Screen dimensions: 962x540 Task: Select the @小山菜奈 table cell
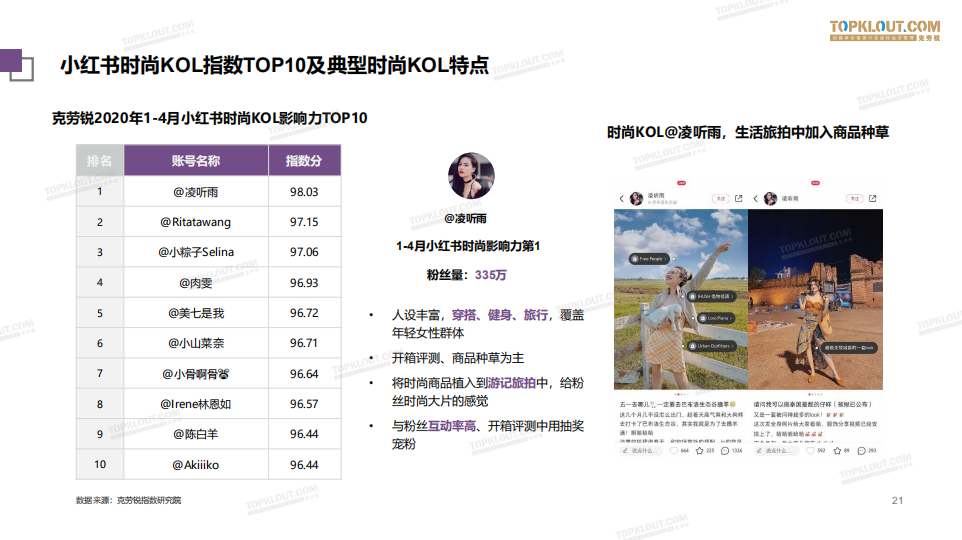(x=196, y=343)
